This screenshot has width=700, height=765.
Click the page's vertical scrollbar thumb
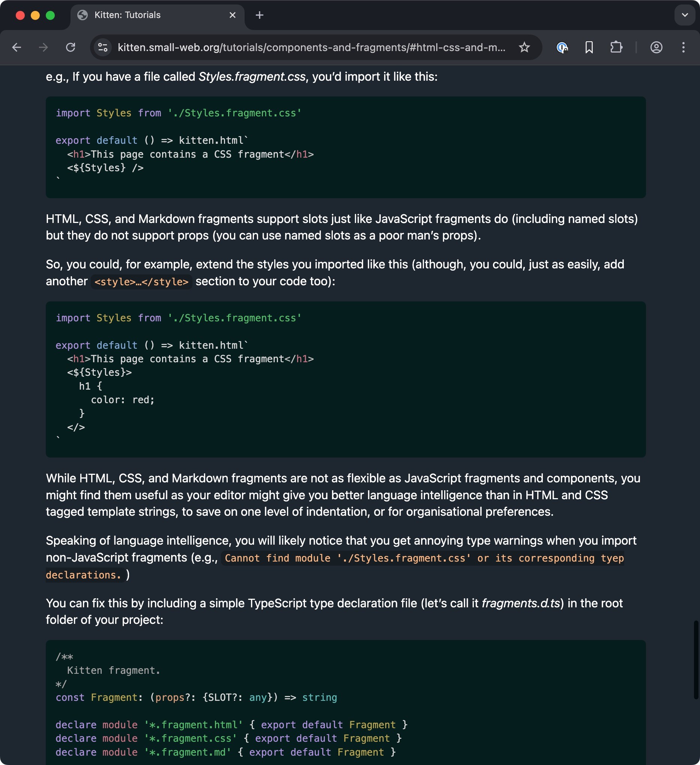pos(696,660)
